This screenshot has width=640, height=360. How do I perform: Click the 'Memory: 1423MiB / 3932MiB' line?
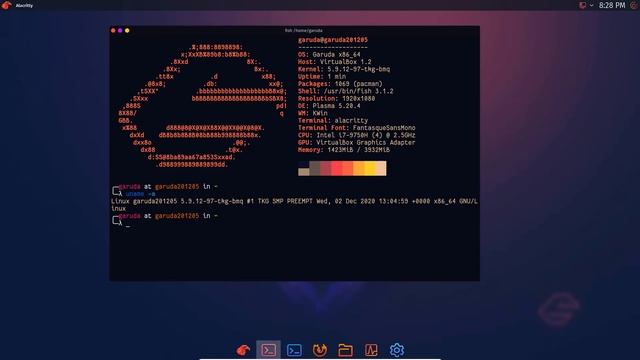(x=344, y=150)
